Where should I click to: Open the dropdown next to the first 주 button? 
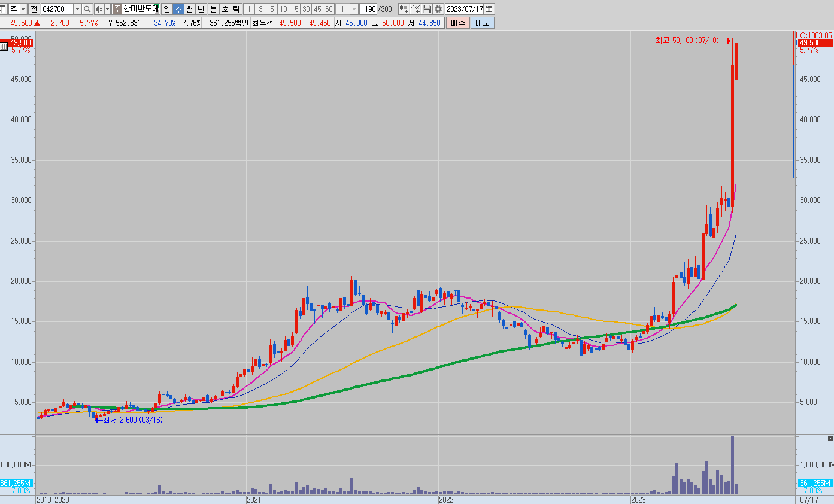[x=23, y=9]
